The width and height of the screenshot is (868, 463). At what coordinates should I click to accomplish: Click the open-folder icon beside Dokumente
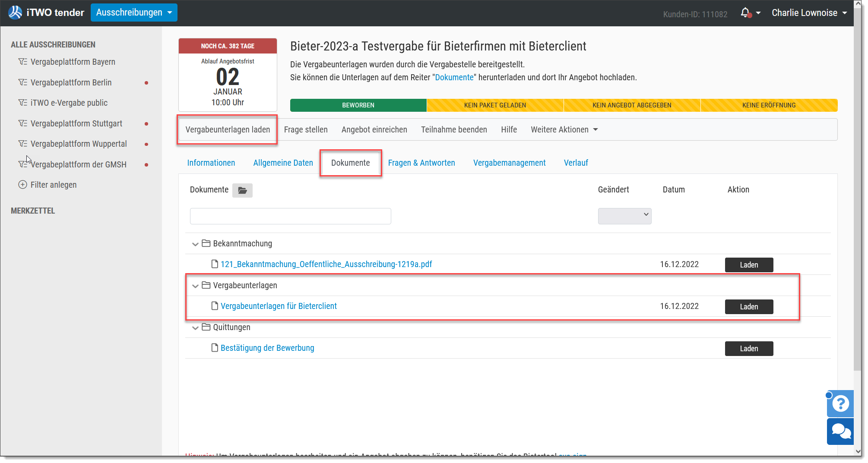[x=242, y=190]
